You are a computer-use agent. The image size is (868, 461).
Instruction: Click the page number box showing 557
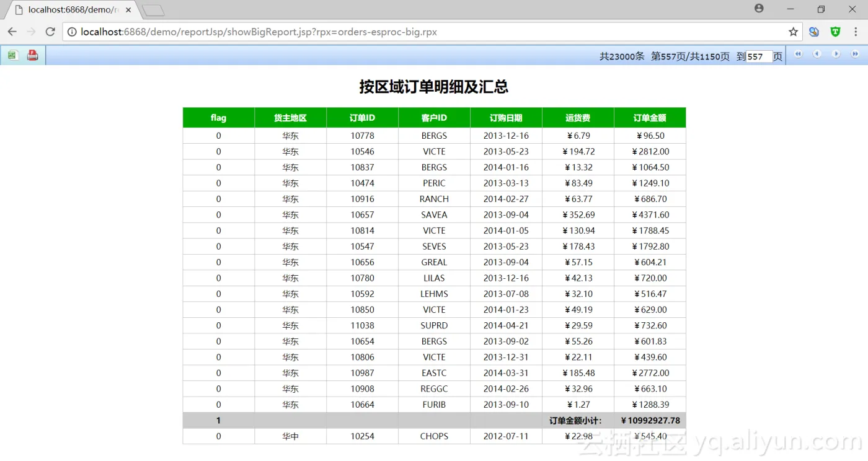click(759, 56)
